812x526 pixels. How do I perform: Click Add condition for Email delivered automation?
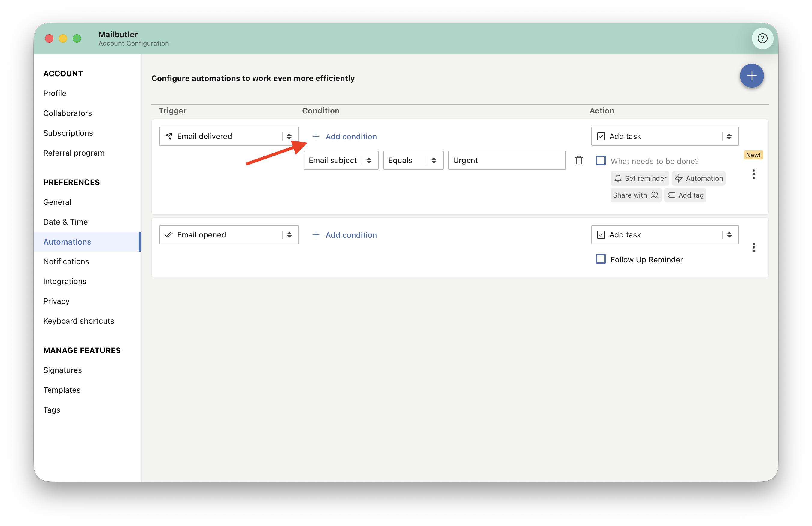[344, 136]
